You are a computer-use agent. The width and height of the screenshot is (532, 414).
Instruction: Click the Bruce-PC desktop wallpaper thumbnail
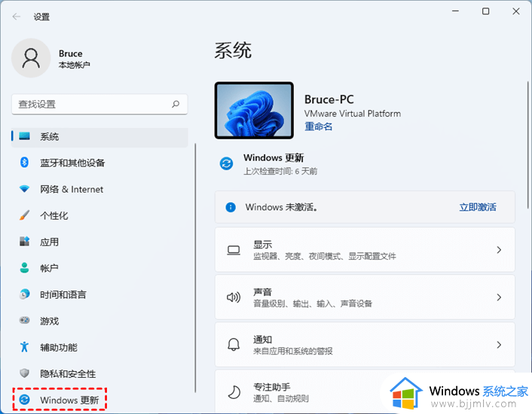click(254, 111)
